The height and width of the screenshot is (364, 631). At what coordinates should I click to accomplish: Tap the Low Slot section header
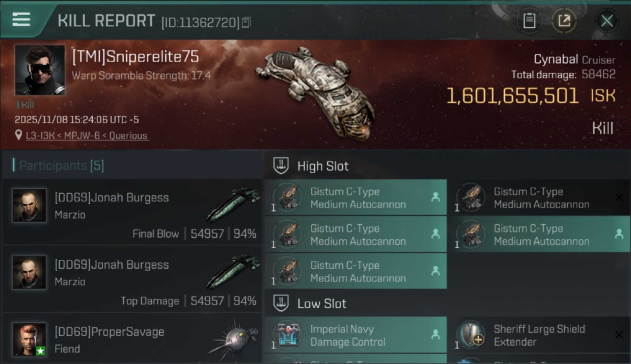coord(321,304)
